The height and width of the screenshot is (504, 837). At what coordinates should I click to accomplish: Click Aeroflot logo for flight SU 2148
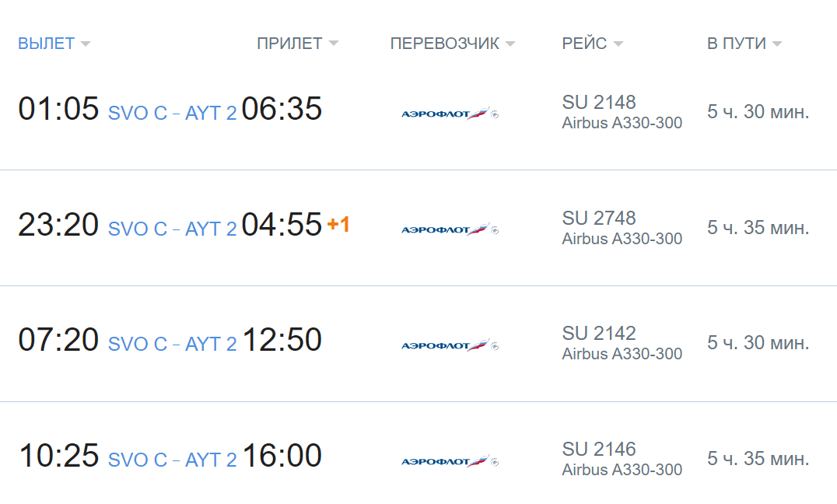point(450,114)
